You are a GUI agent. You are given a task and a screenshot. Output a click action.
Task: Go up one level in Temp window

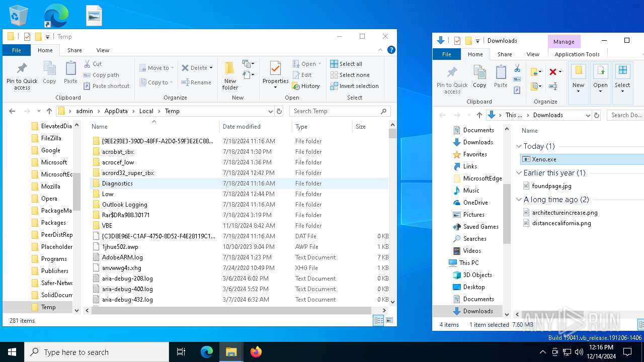49,111
